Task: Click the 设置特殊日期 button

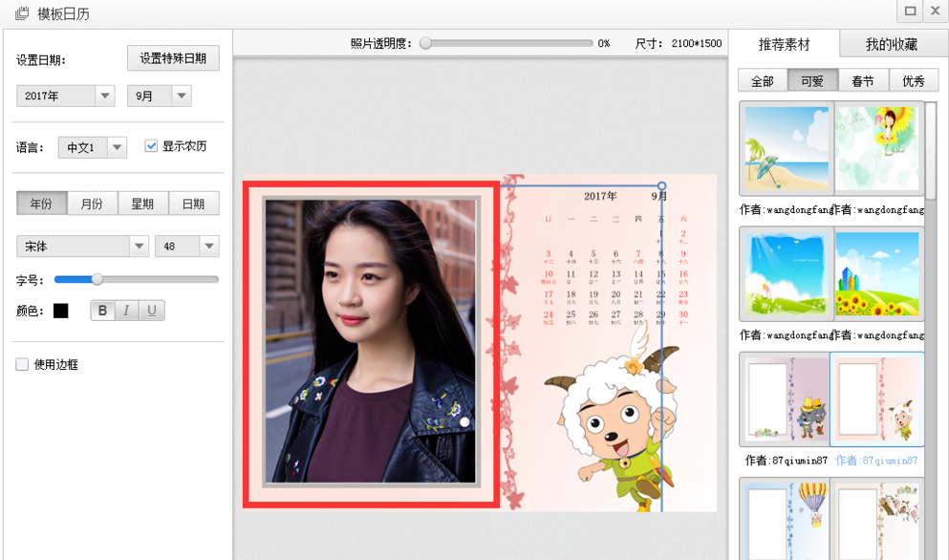Action: coord(173,58)
